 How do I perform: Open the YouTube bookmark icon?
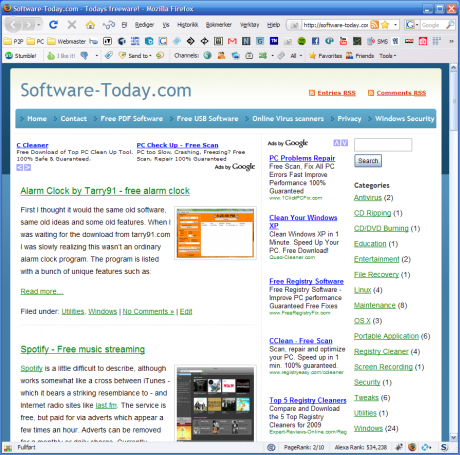point(343,41)
